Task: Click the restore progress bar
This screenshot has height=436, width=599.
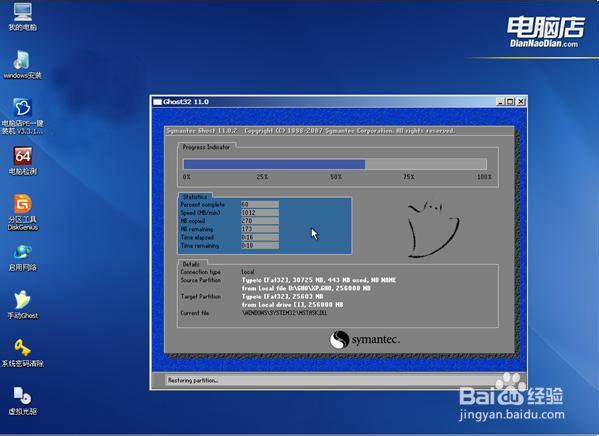Action: [x=335, y=164]
